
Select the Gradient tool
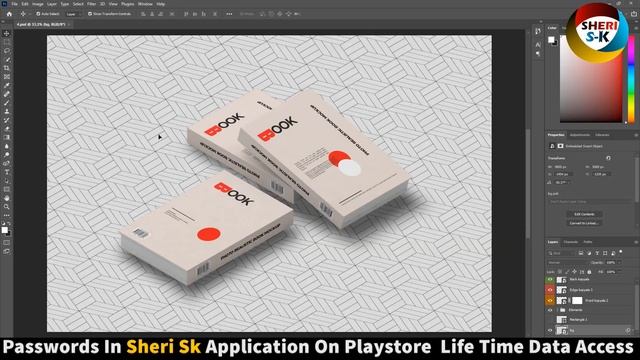tap(7, 138)
